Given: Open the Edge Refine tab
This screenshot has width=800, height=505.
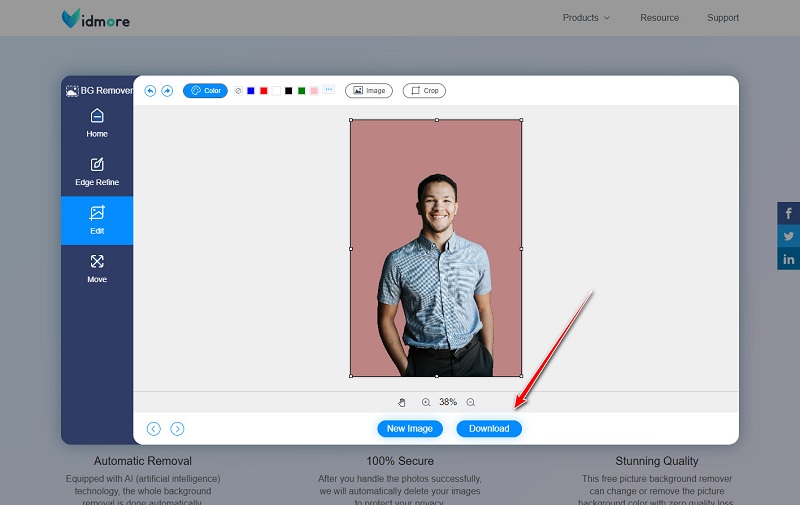Looking at the screenshot, I should click(x=97, y=172).
